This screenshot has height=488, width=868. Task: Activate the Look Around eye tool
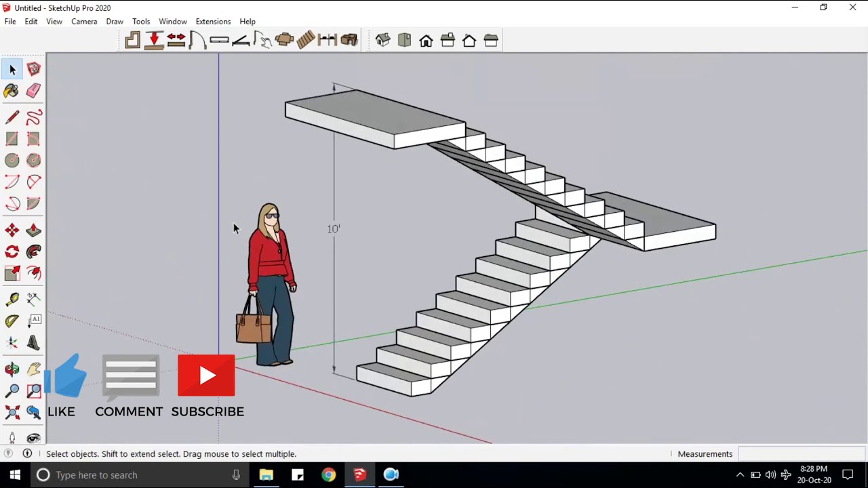point(34,438)
